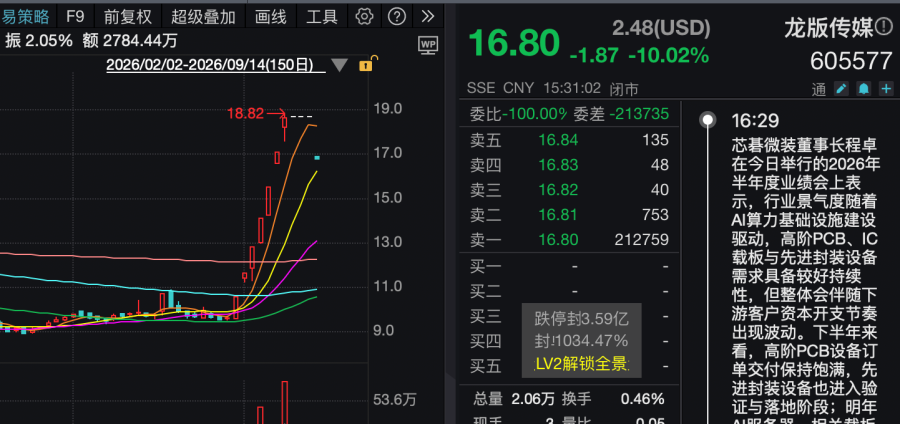This screenshot has width=900, height=424.
Task: Open the 超级叠加 overlay menu
Action: point(203,17)
